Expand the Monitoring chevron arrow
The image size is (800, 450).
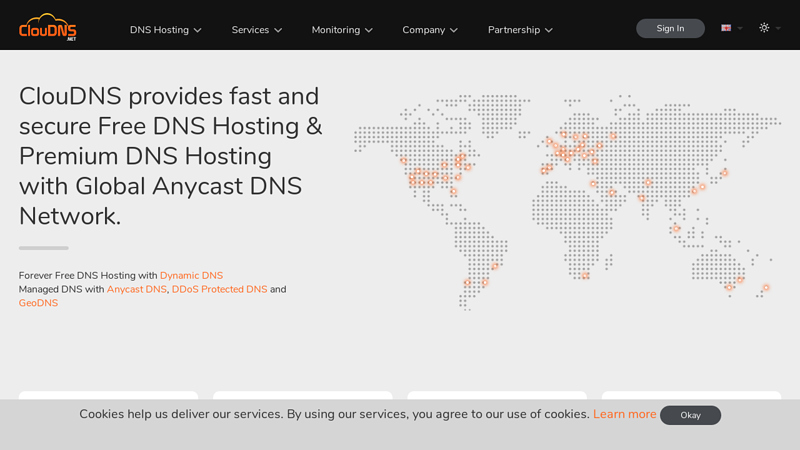[368, 31]
